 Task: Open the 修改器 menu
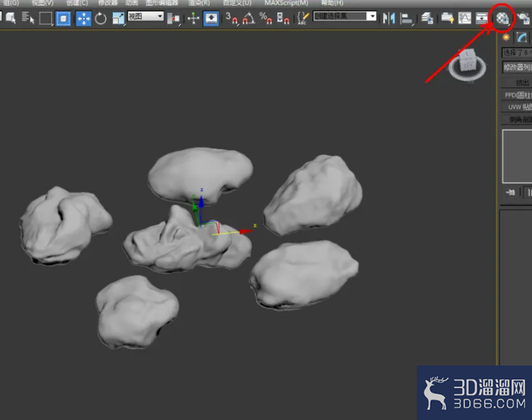[x=108, y=3]
